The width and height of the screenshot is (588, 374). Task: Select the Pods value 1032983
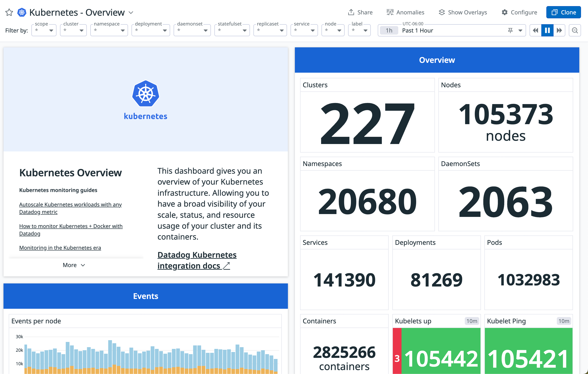click(x=529, y=280)
